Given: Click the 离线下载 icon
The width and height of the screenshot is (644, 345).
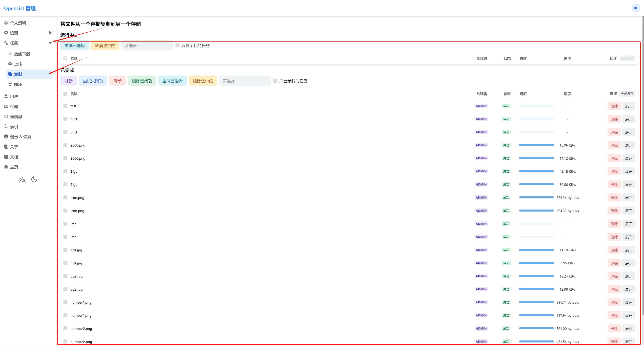Looking at the screenshot, I should pos(10,54).
